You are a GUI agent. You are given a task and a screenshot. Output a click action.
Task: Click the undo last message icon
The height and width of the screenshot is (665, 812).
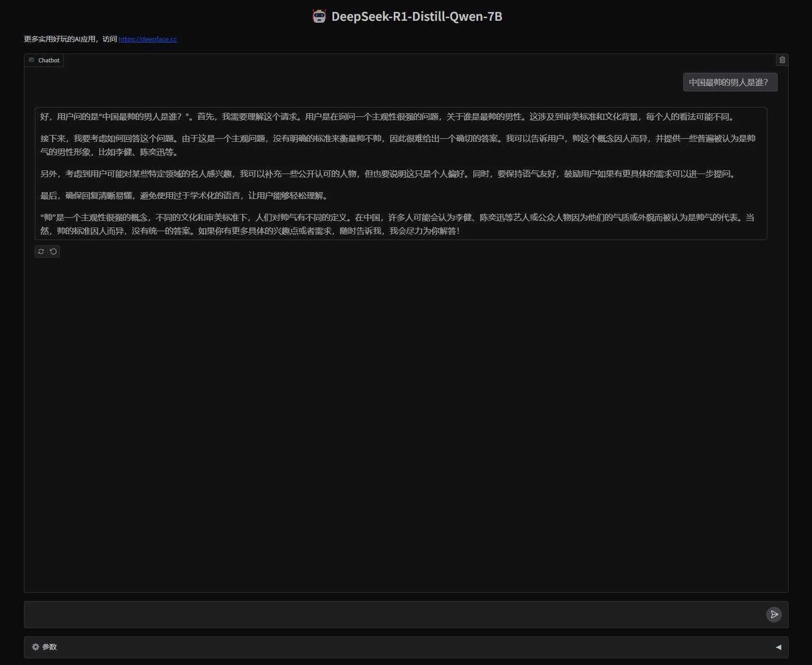(54, 251)
